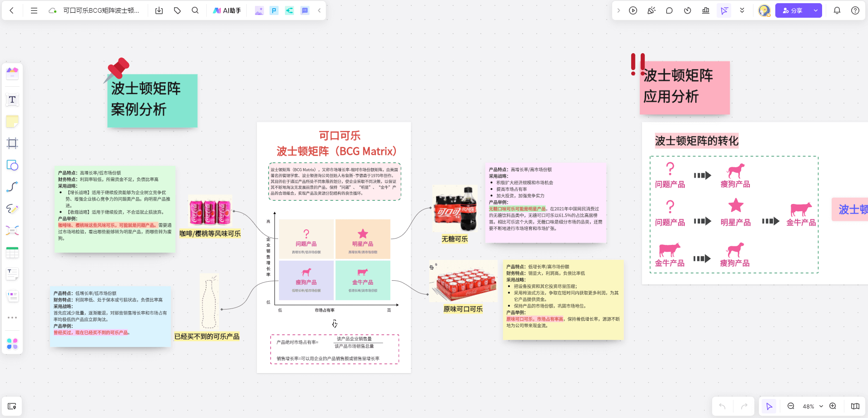The height and width of the screenshot is (418, 868).
Task: Select the sidebar stacked cards tool
Action: click(12, 296)
